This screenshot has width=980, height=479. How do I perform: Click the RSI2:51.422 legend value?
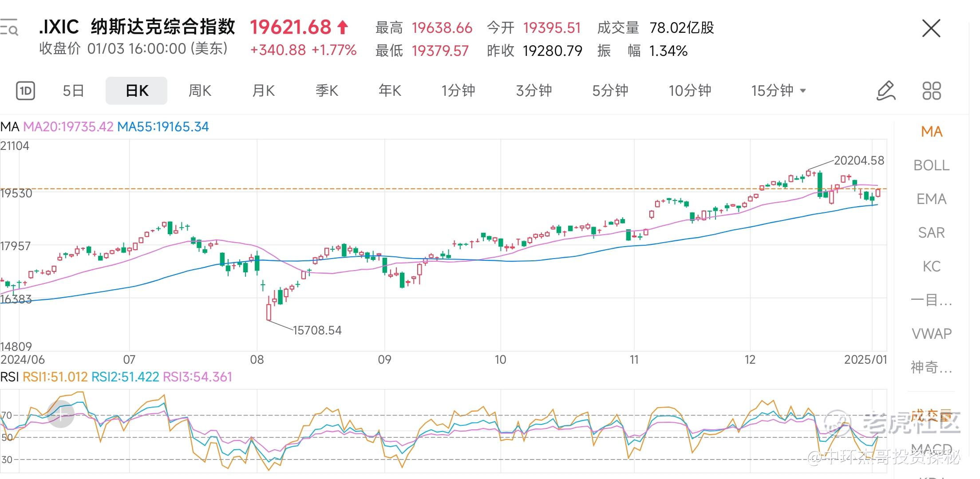[x=125, y=377]
